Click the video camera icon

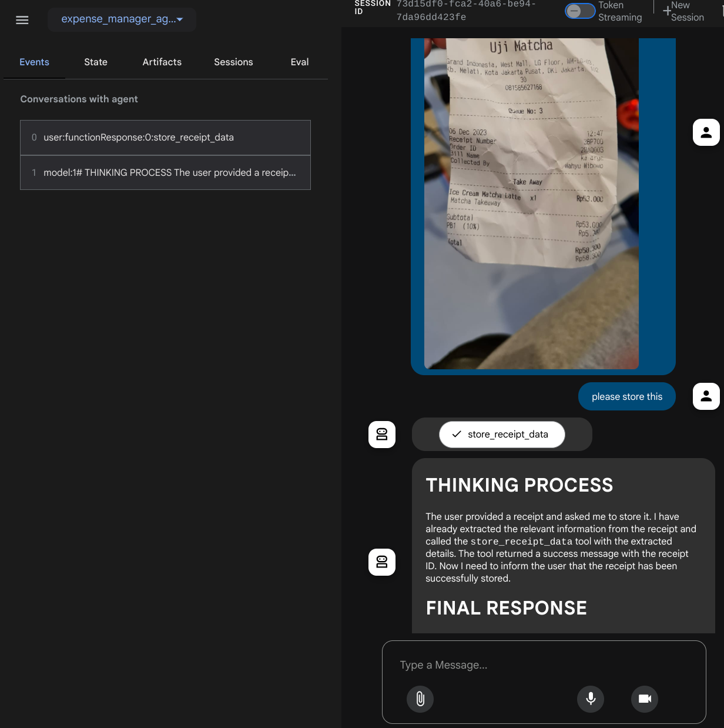pyautogui.click(x=645, y=699)
